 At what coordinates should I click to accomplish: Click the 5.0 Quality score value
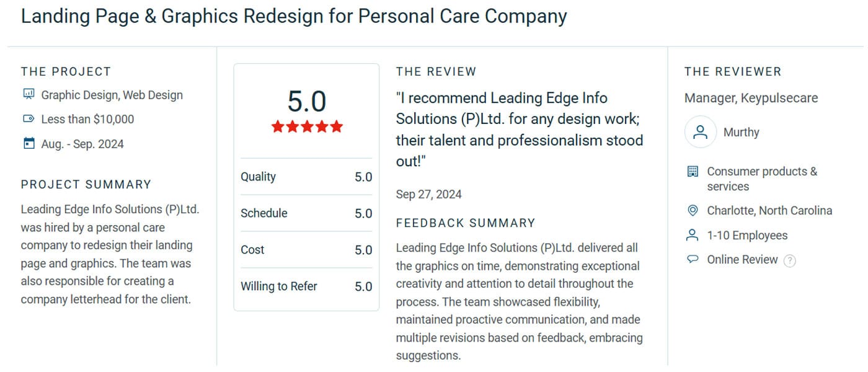coord(363,177)
